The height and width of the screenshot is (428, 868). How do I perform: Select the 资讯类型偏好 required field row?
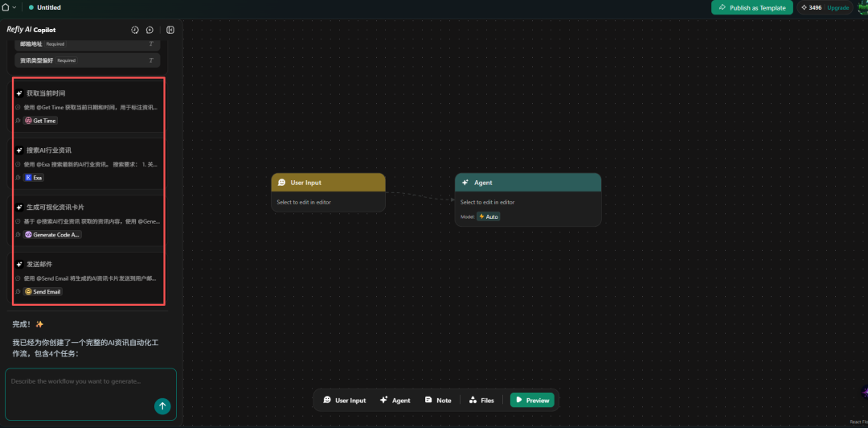88,60
